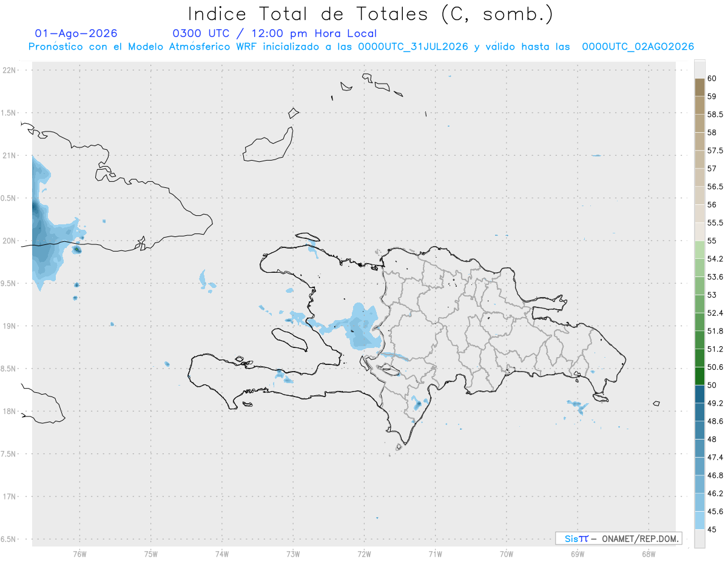Pick the dark green swatch between 50 and 50.6
This screenshot has width=728, height=562.
699,376
